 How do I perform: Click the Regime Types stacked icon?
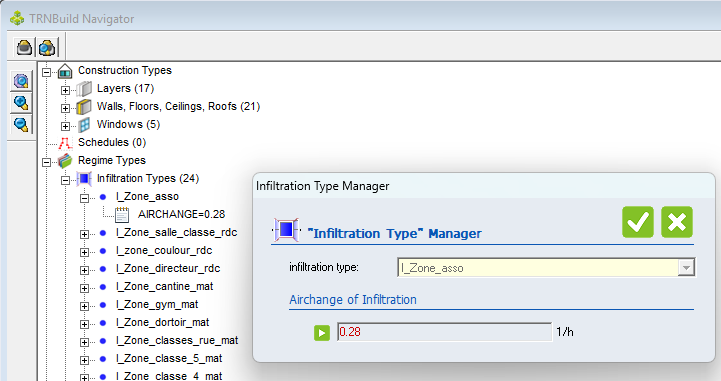[x=65, y=161]
